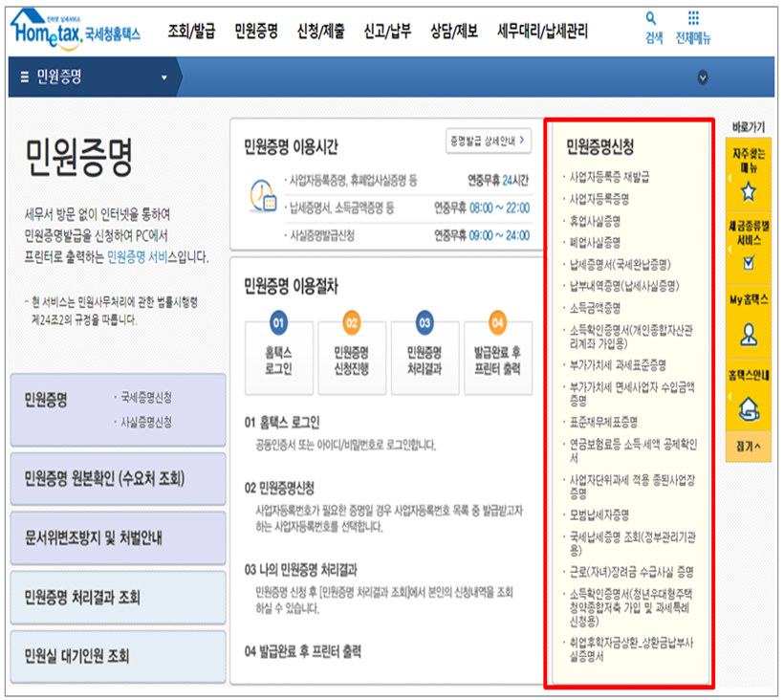Expand the circular chevron on blue bar
The width and height of the screenshot is (784, 700).
coord(703,77)
